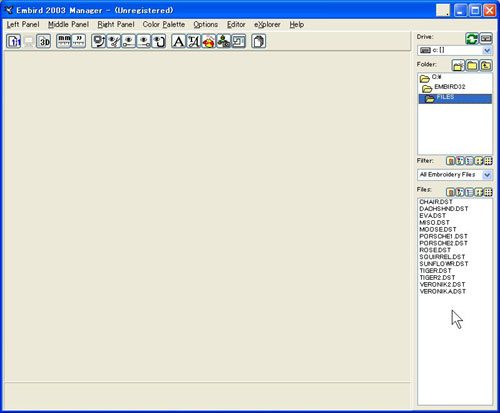This screenshot has width=500, height=413.
Task: Select file EVA.DST
Action: click(432, 216)
